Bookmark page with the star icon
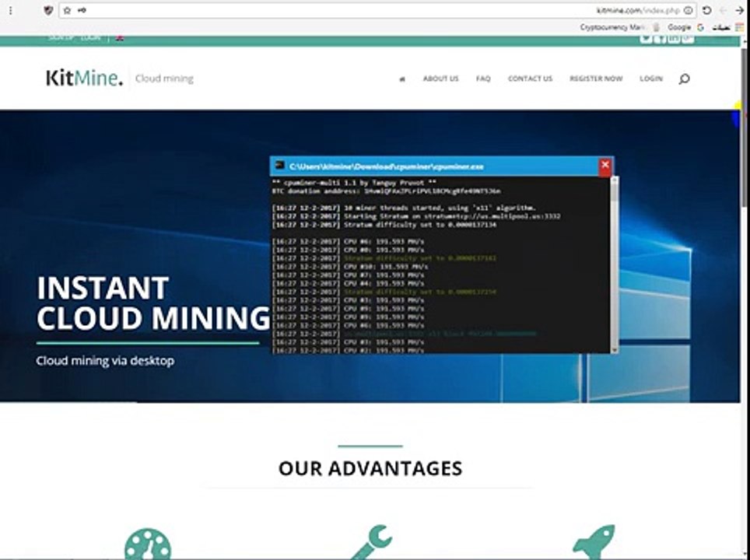 67,10
